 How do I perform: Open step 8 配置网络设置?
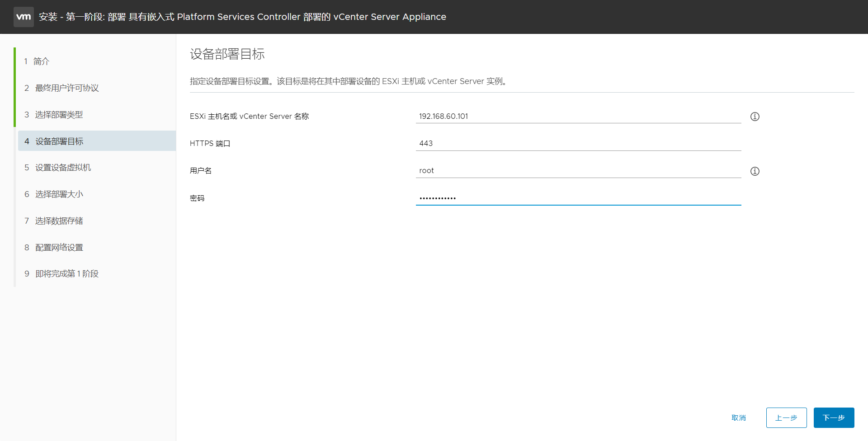coord(54,247)
